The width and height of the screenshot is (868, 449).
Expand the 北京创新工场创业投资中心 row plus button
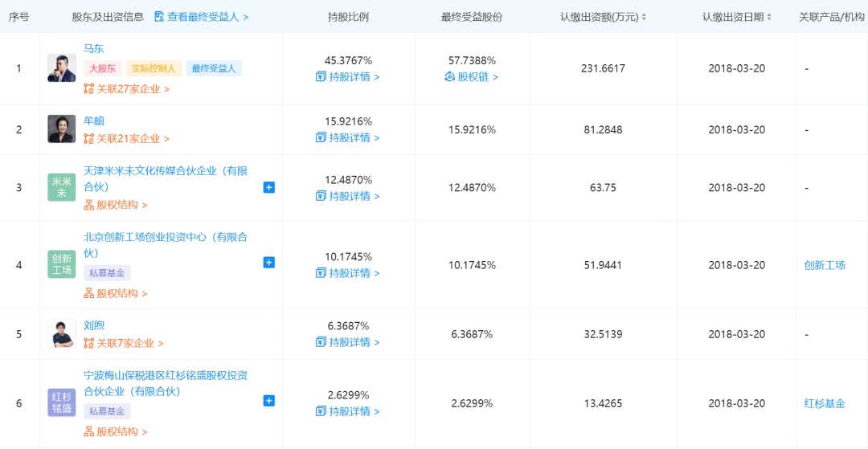[269, 263]
